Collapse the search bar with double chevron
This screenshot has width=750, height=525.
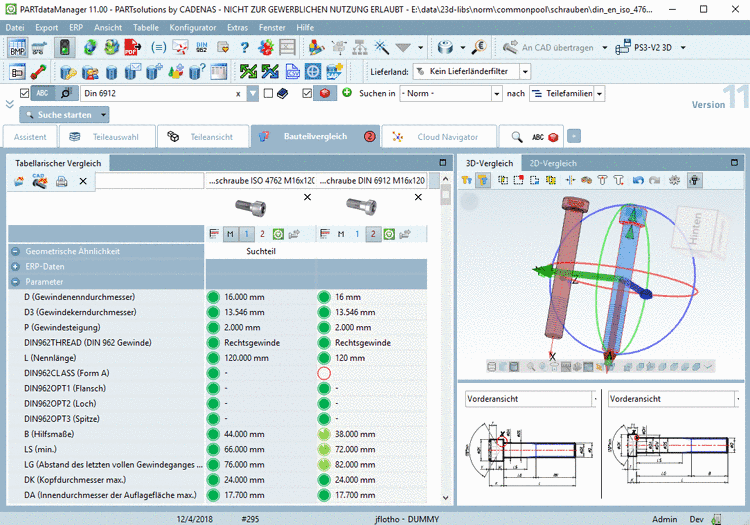[x=10, y=104]
